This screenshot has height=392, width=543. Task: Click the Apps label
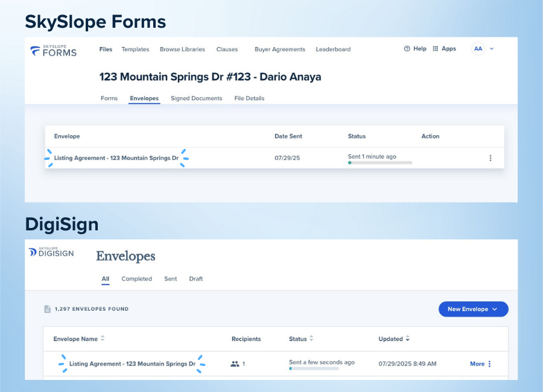(x=449, y=49)
